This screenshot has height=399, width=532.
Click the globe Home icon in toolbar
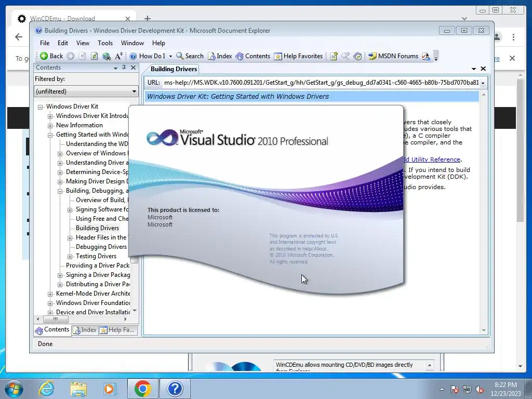107,56
